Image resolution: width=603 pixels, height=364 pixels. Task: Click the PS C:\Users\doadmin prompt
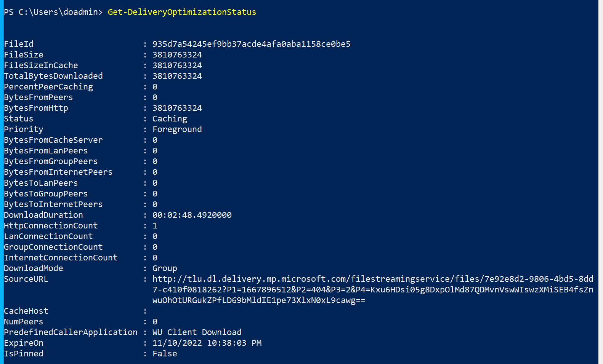tap(53, 12)
